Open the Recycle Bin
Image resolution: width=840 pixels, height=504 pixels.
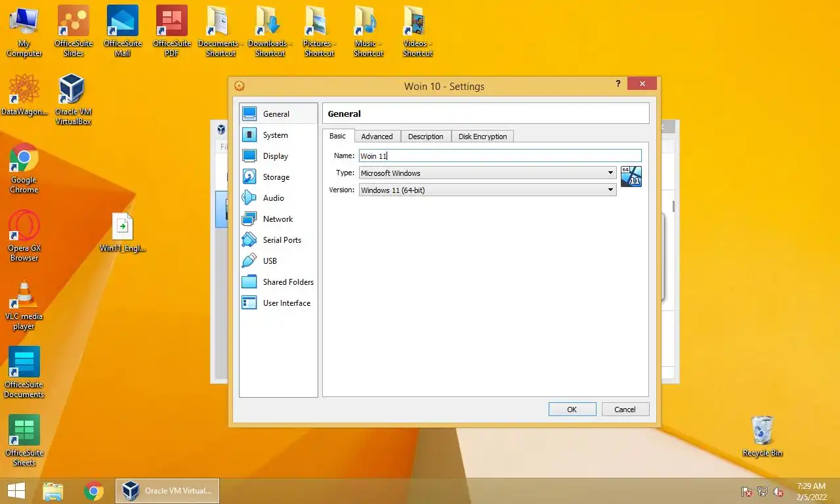pyautogui.click(x=763, y=436)
